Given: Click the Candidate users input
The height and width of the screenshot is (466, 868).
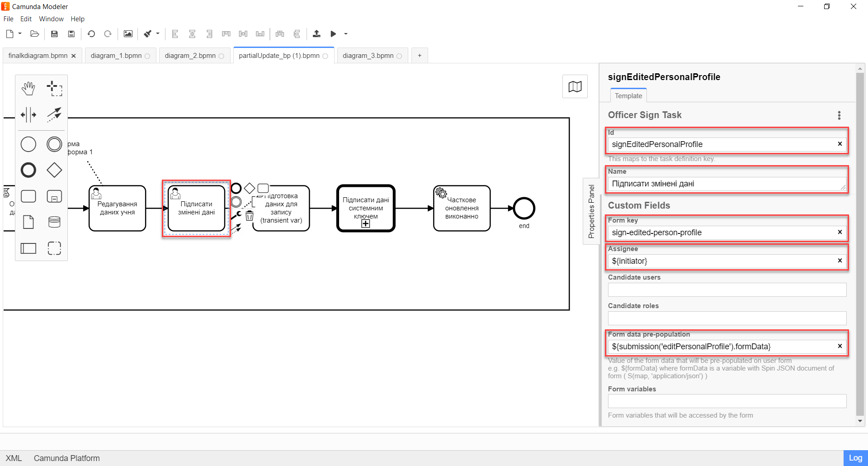Looking at the screenshot, I should point(727,290).
